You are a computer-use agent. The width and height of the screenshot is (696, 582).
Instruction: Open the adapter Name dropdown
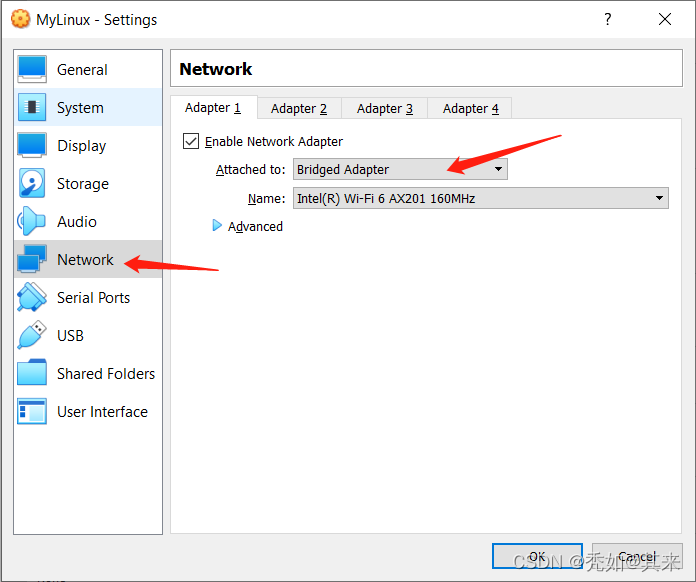click(481, 198)
